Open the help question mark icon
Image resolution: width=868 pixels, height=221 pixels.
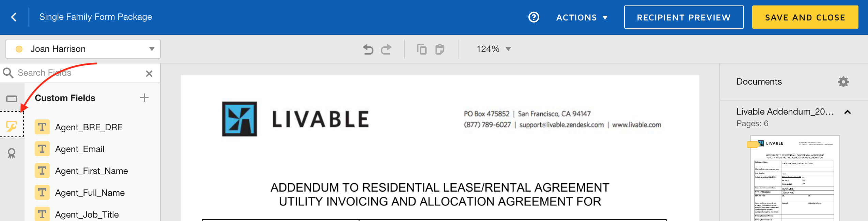(x=533, y=17)
